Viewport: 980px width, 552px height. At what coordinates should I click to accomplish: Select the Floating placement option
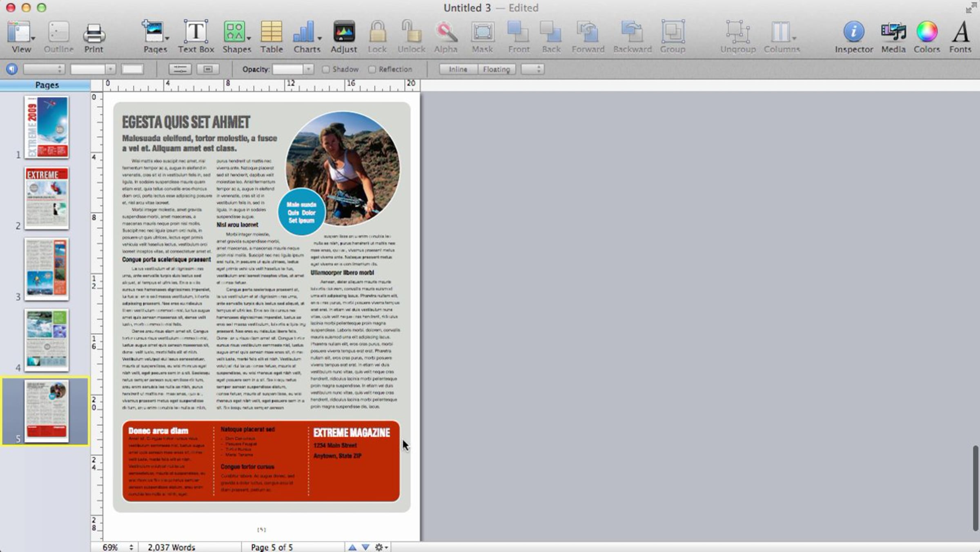[496, 69]
